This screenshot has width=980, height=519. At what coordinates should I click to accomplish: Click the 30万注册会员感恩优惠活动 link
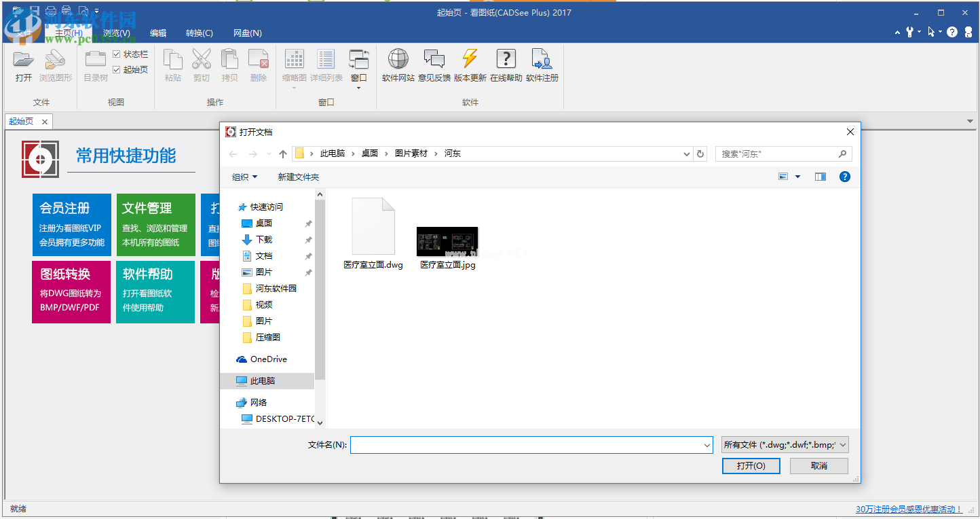(909, 509)
